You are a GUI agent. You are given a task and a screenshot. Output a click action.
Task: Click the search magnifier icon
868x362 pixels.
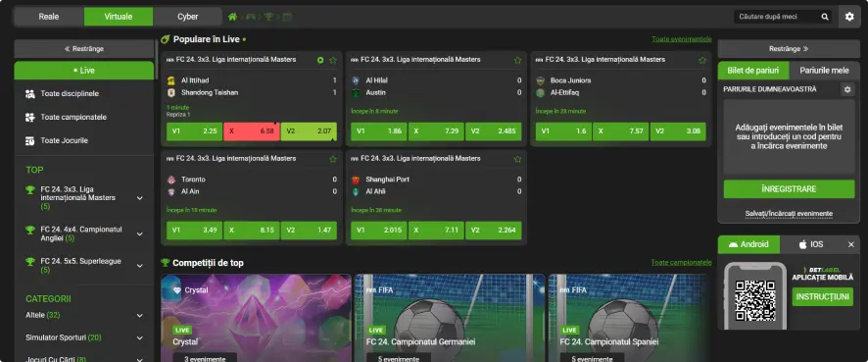[825, 17]
